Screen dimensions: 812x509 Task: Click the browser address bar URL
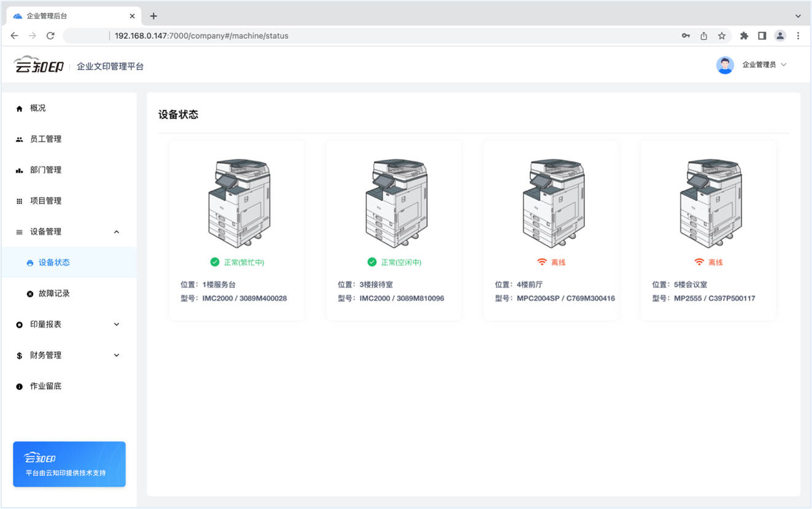(201, 36)
